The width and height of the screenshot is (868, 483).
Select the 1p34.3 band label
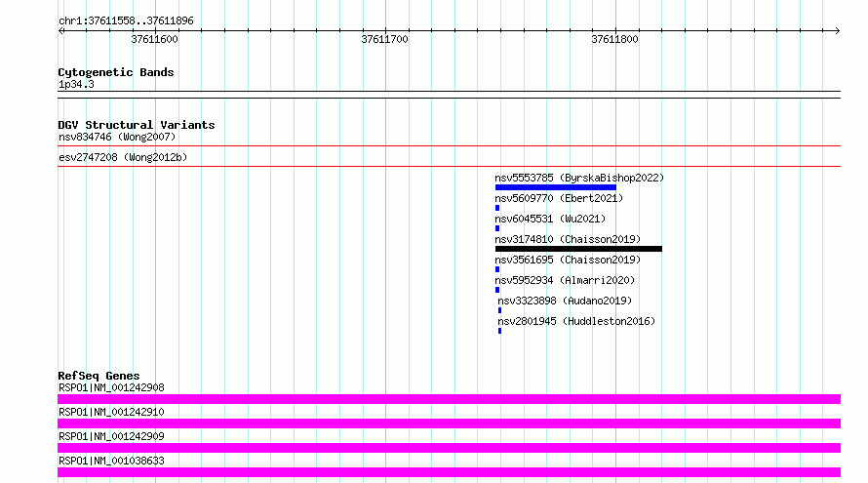76,84
